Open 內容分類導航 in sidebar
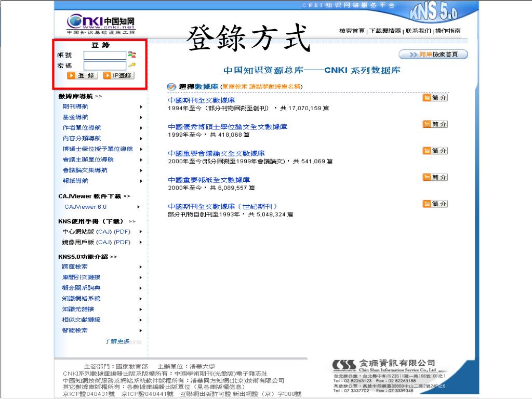 82,138
